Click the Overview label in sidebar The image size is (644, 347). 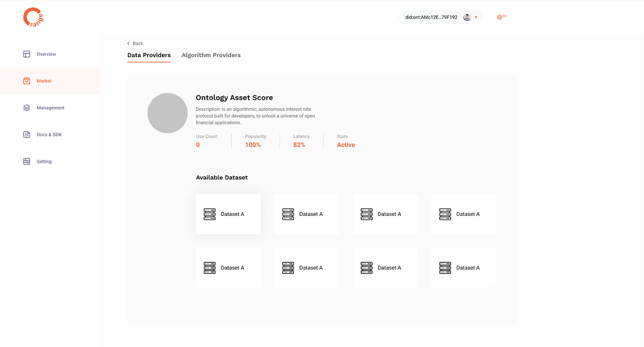point(46,54)
